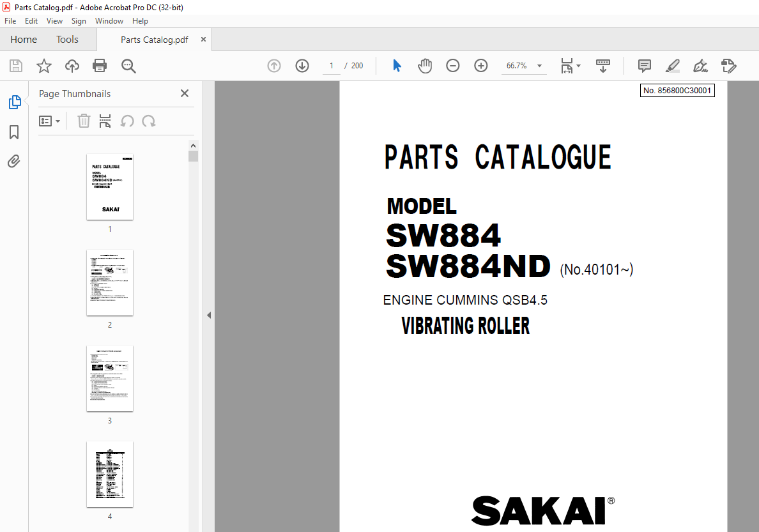Open the View menu
This screenshot has height=532, width=759.
click(54, 21)
